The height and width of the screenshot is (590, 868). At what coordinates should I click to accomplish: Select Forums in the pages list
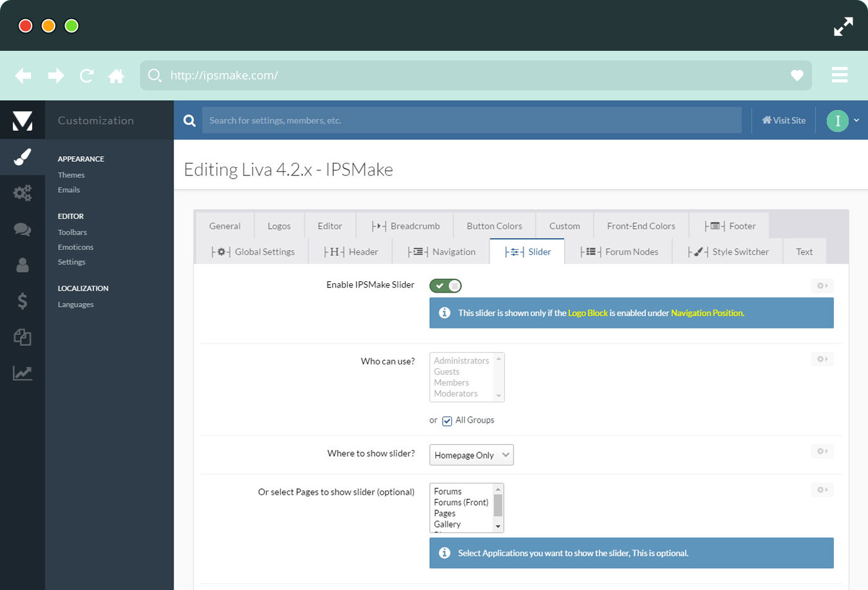(448, 491)
